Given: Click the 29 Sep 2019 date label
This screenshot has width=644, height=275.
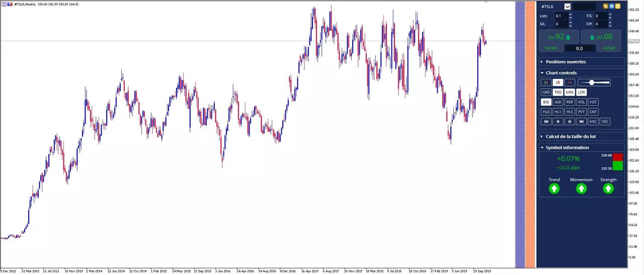Looking at the screenshot, I should click(482, 271).
